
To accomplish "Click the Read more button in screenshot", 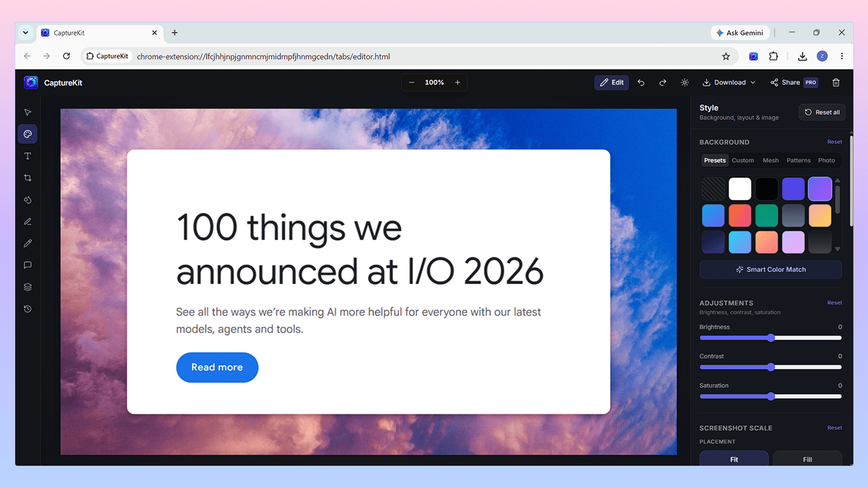I will click(217, 367).
